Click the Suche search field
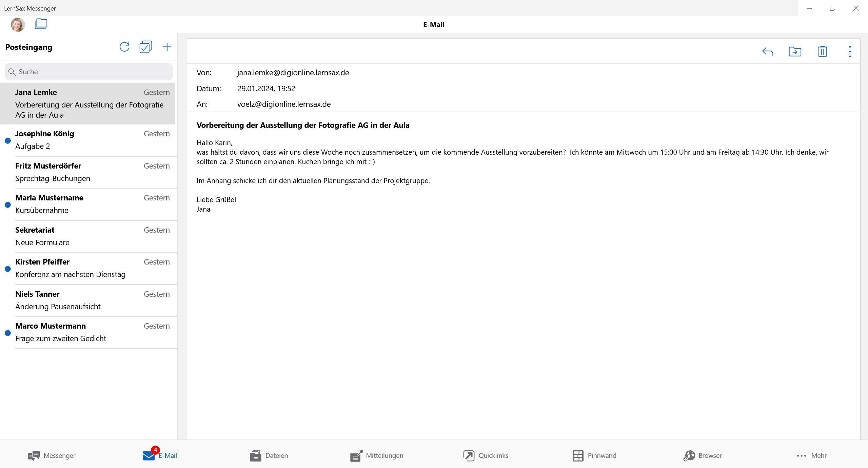Viewport: 868px width, 468px height. click(x=89, y=72)
